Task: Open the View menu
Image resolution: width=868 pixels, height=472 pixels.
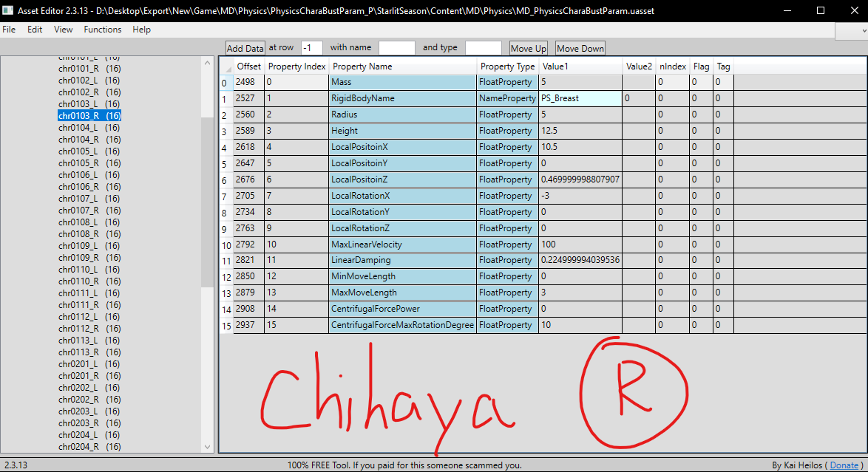Action: 63,30
